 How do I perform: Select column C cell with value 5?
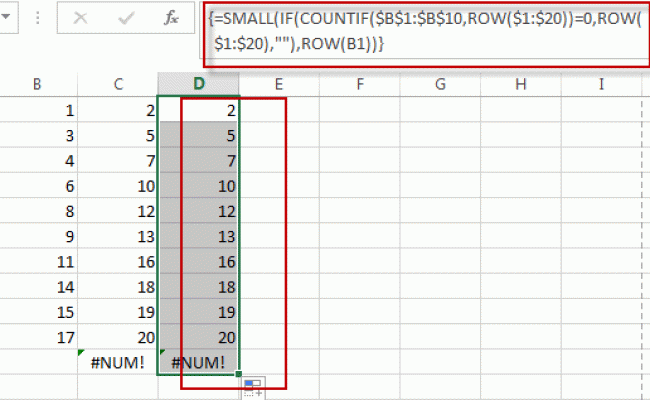(x=118, y=135)
